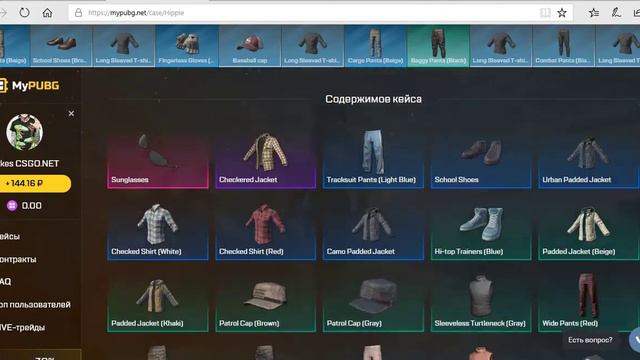Close the user profile panel with the X
Image resolution: width=640 pixels, height=360 pixels.
[71, 113]
